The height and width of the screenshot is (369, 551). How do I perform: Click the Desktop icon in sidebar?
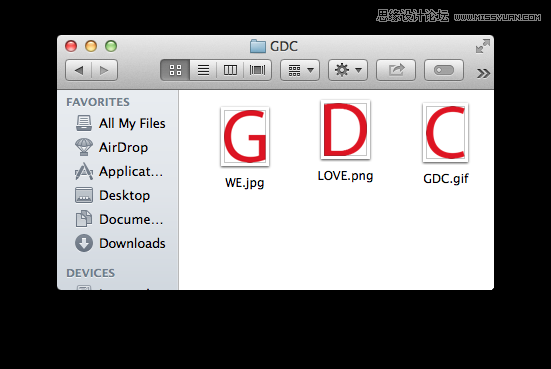point(84,195)
